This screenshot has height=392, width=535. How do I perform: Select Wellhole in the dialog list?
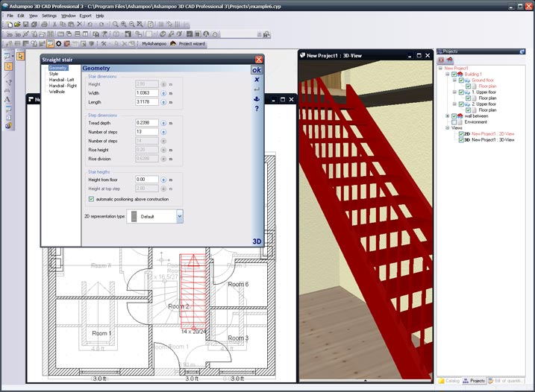click(x=57, y=92)
